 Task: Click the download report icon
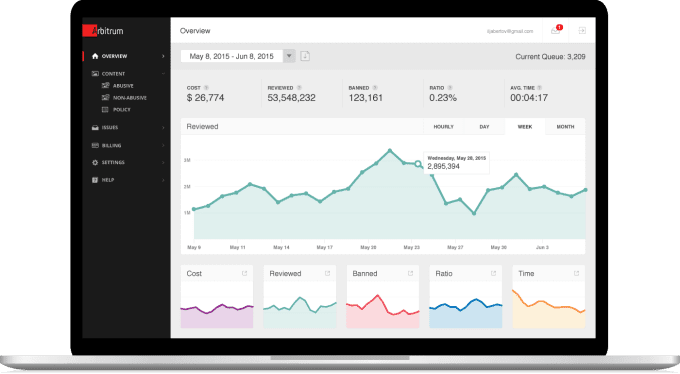click(305, 56)
